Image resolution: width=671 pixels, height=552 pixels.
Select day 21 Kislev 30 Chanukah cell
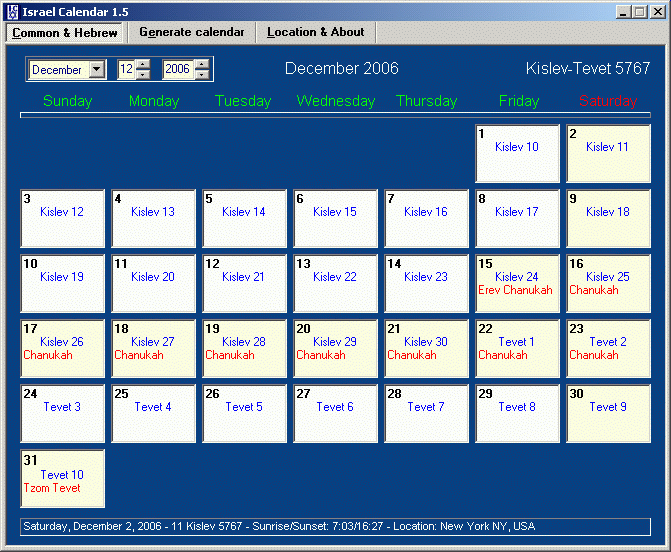[x=426, y=349]
